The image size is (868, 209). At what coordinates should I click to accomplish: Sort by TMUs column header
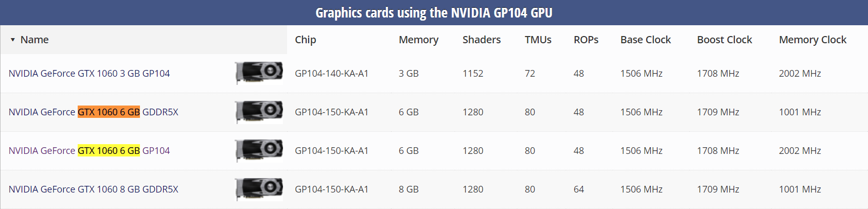(538, 40)
